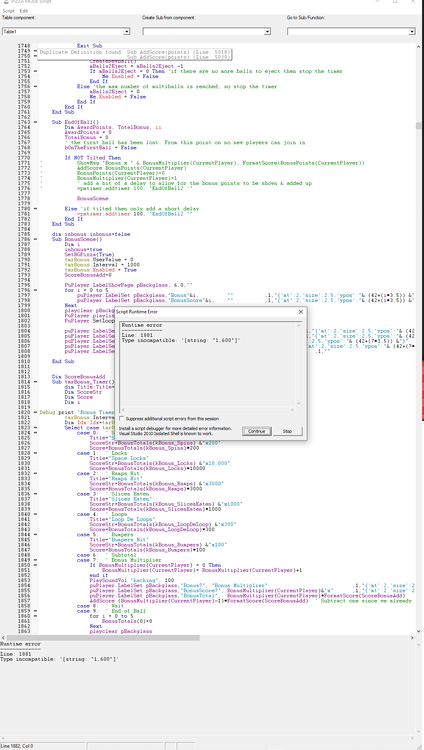This screenshot has width=424, height=750.
Task: Collapse the fold marker at line 1753
Action: click(35, 71)
